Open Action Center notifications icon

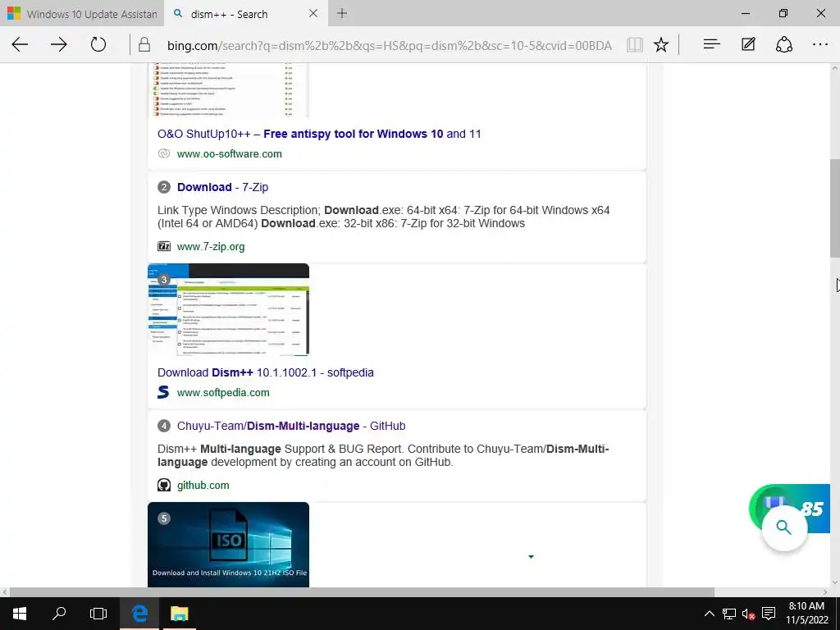coord(768,614)
